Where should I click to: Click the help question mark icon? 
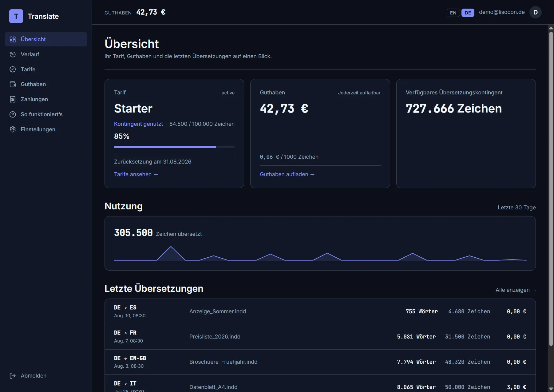pyautogui.click(x=13, y=114)
